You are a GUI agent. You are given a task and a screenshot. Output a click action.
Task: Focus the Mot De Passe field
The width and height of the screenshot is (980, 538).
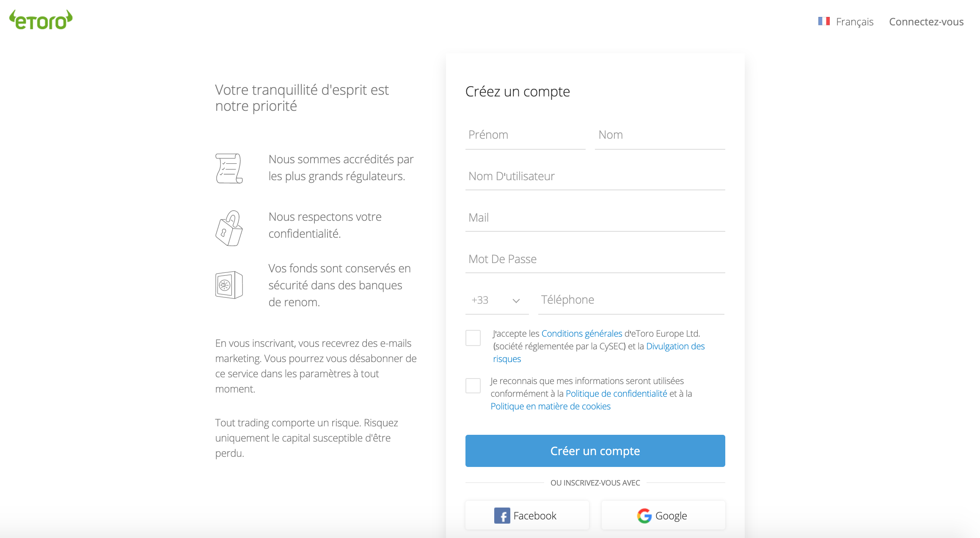click(x=595, y=259)
